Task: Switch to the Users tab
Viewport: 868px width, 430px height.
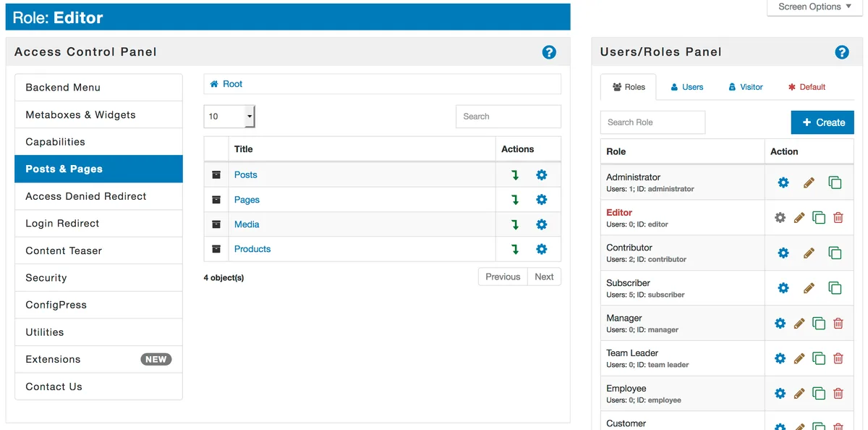Action: (686, 87)
